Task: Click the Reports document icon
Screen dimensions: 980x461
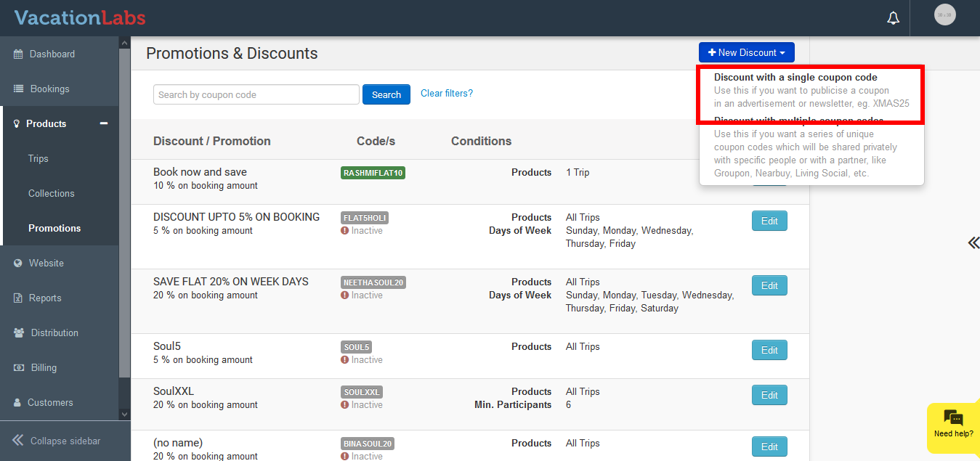Action: pos(18,298)
